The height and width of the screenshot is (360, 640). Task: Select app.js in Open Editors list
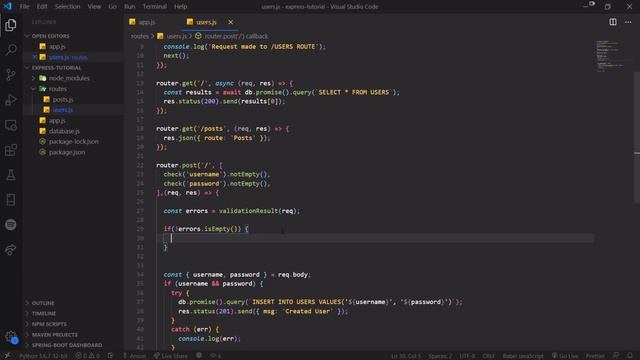57,47
